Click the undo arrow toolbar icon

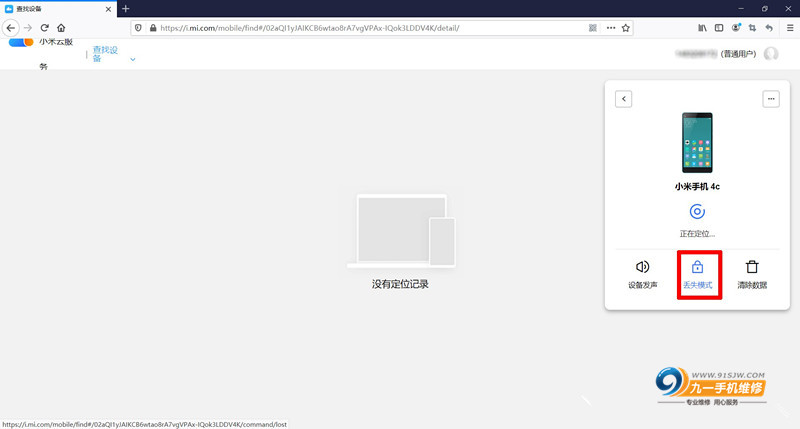tap(769, 28)
